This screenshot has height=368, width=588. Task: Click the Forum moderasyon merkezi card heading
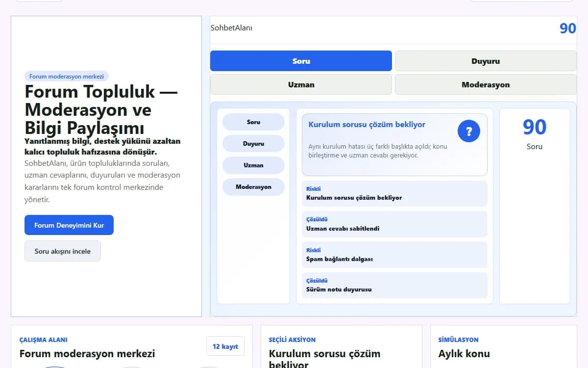(x=87, y=354)
